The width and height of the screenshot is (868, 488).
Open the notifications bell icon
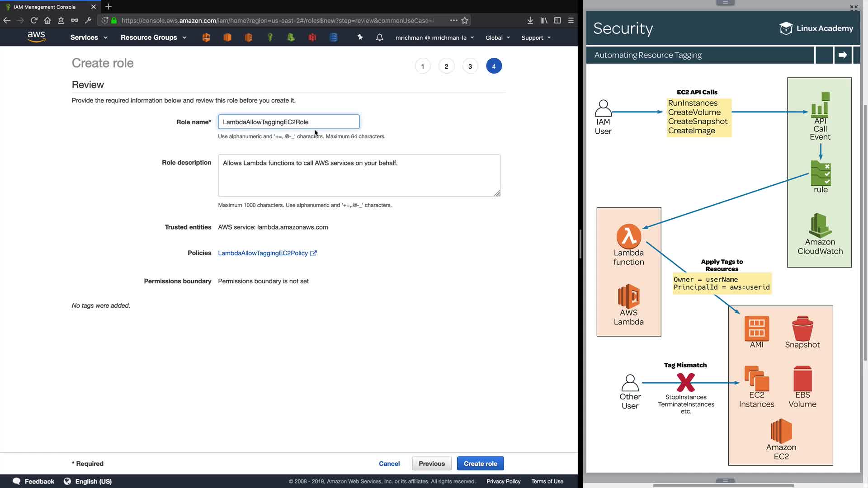pos(380,38)
